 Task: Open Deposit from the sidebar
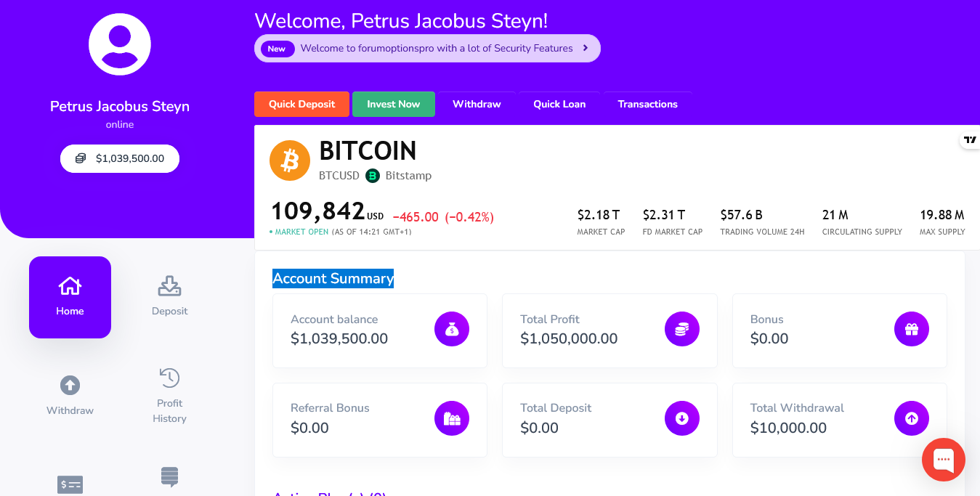[x=169, y=297]
